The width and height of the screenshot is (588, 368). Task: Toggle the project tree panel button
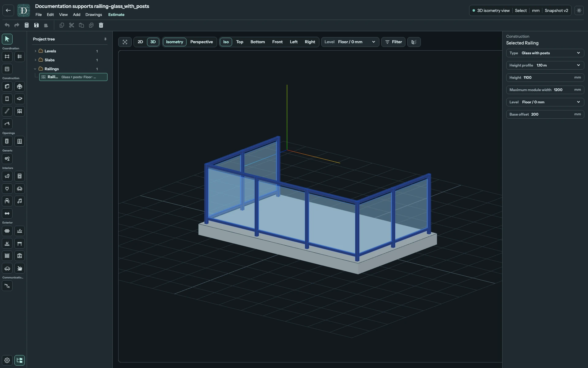tap(20, 360)
